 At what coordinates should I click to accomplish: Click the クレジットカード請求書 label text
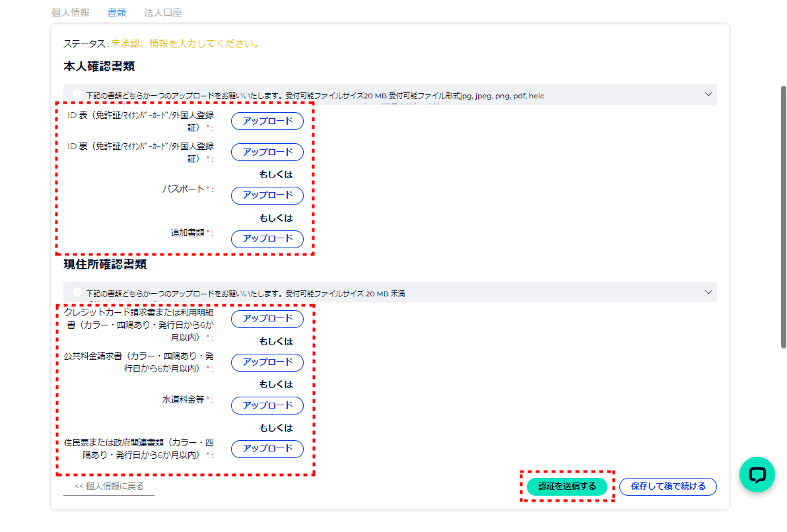(139, 325)
